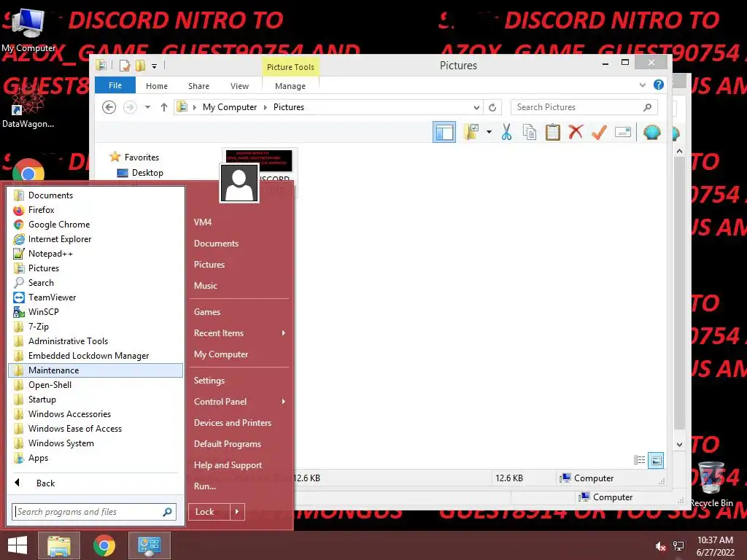
Task: Click the Copy icon in Explorer toolbar
Action: (x=530, y=132)
